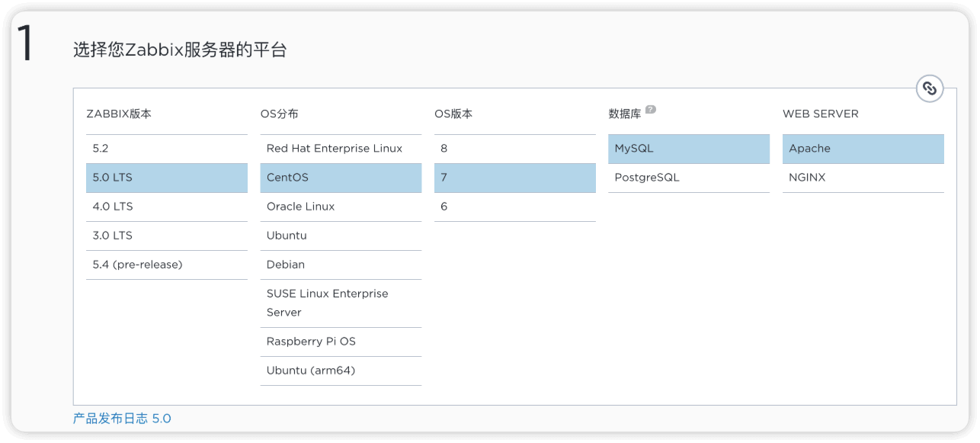Select Zabbix version 5.2
Image resolution: width=980 pixels, height=443 pixels.
(x=167, y=149)
